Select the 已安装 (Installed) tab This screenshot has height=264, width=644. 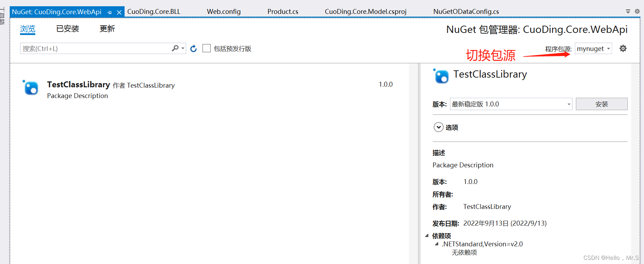(68, 29)
